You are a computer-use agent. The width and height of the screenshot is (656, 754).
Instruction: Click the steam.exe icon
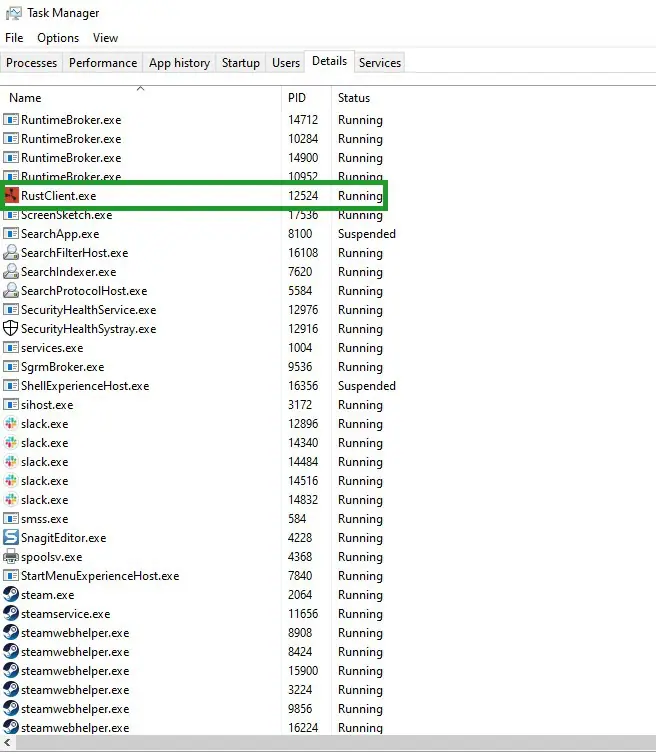click(11, 594)
